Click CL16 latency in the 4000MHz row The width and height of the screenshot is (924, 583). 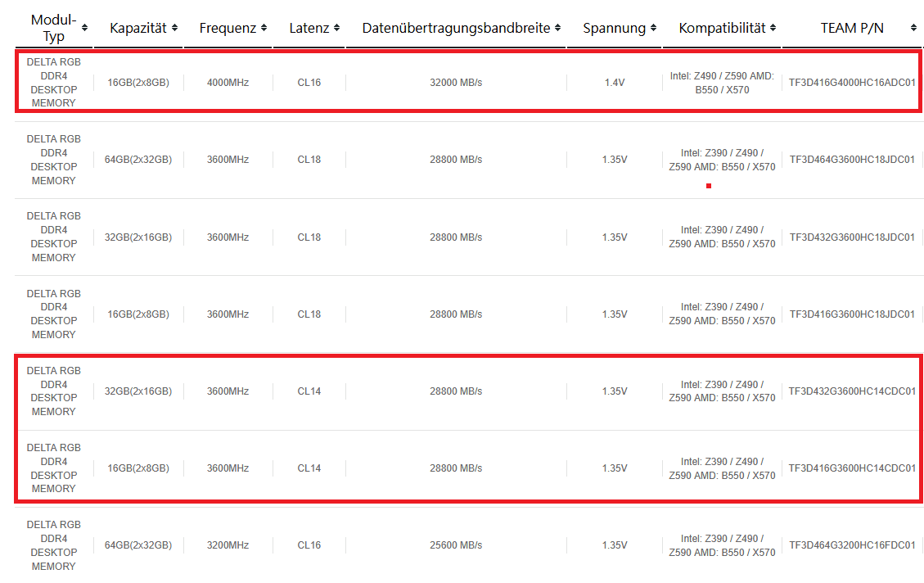pos(309,83)
